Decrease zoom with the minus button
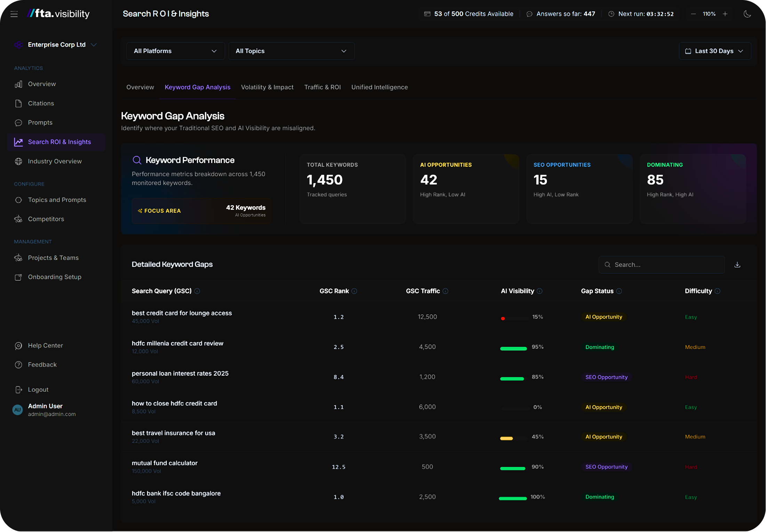Viewport: 766px width, 532px height. (693, 14)
